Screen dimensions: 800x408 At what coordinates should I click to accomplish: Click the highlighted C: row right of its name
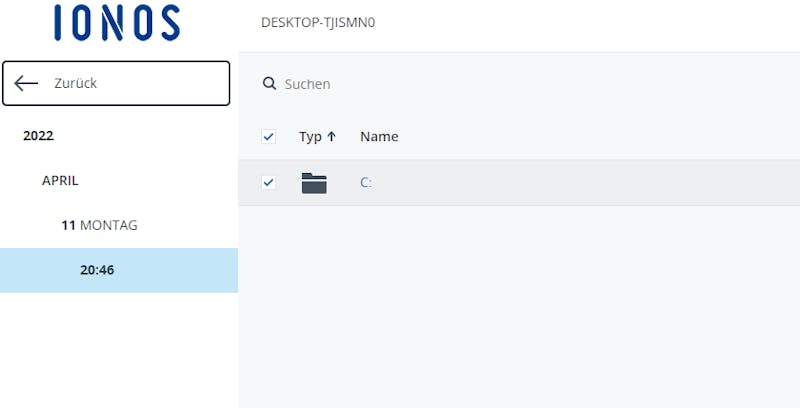click(x=586, y=183)
